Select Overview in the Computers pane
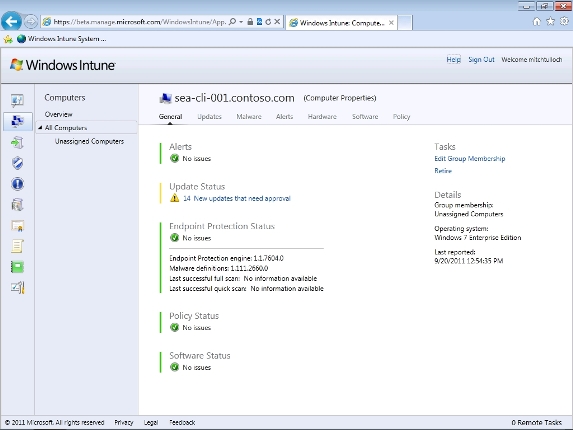Image resolution: width=573 pixels, height=430 pixels. 58,114
